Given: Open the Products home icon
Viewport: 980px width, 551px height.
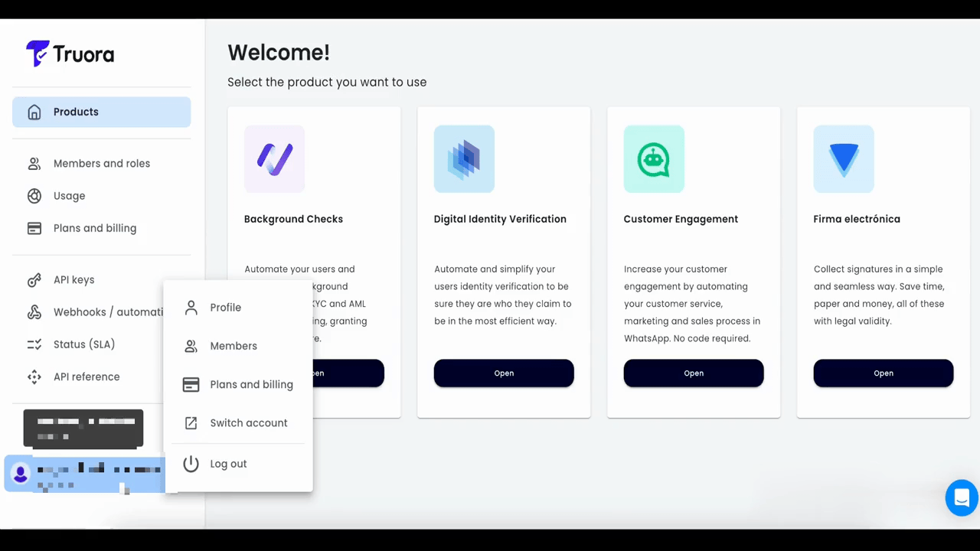Looking at the screenshot, I should [34, 112].
